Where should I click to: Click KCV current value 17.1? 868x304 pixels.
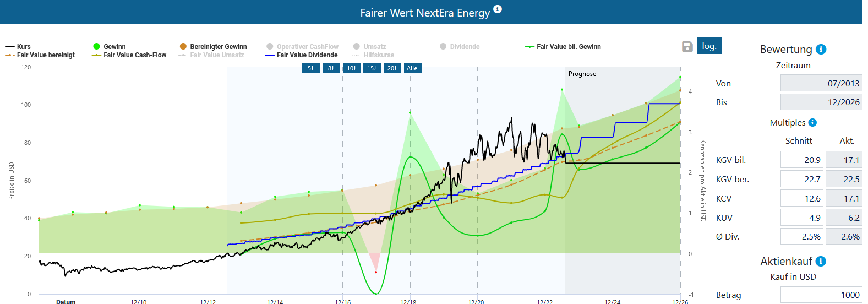(x=844, y=198)
